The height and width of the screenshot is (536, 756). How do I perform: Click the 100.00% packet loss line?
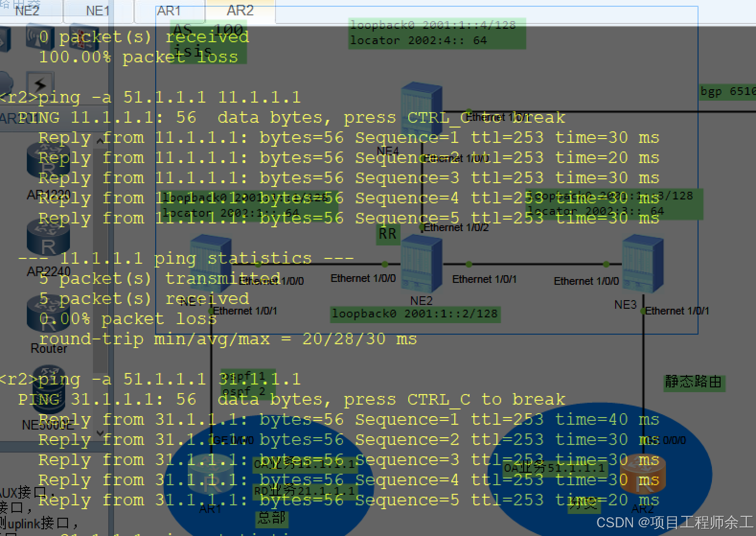click(138, 57)
